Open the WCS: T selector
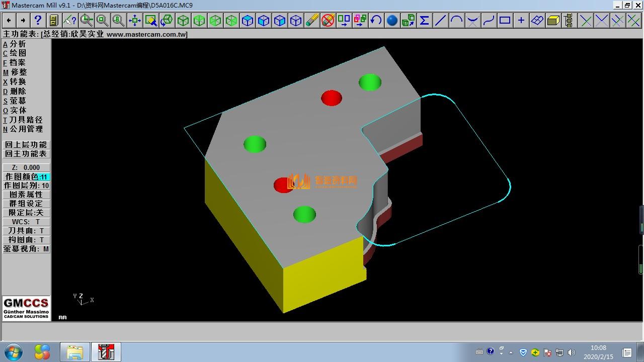Screen dimensions: 644x362 point(26,222)
